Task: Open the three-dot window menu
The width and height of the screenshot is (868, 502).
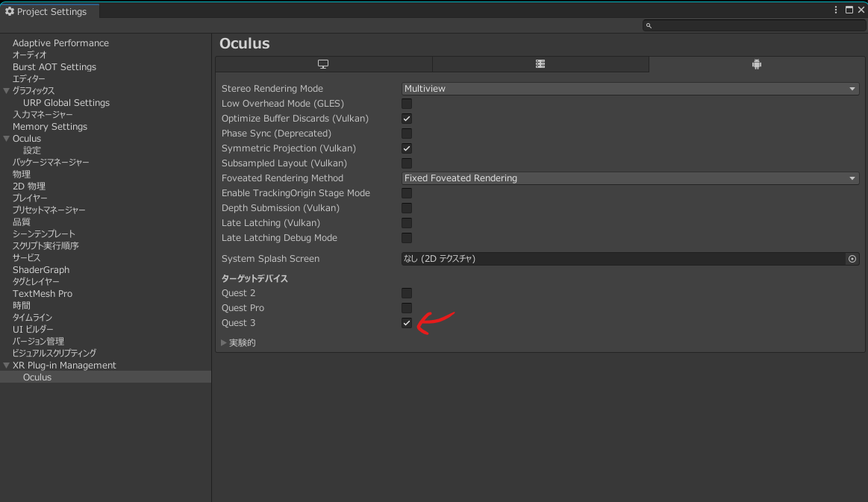Action: [834, 8]
